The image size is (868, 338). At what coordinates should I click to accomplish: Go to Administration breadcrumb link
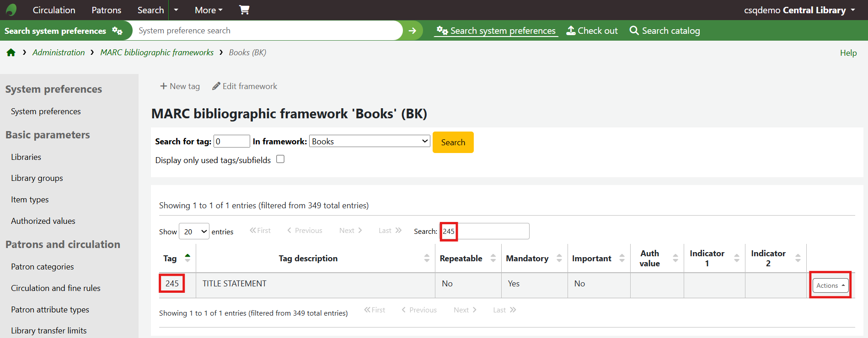[x=59, y=53]
